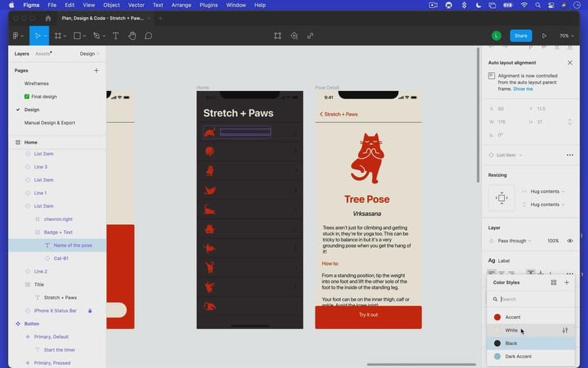Open the 70% zoom dropdown
588x368 pixels.
coord(566,36)
